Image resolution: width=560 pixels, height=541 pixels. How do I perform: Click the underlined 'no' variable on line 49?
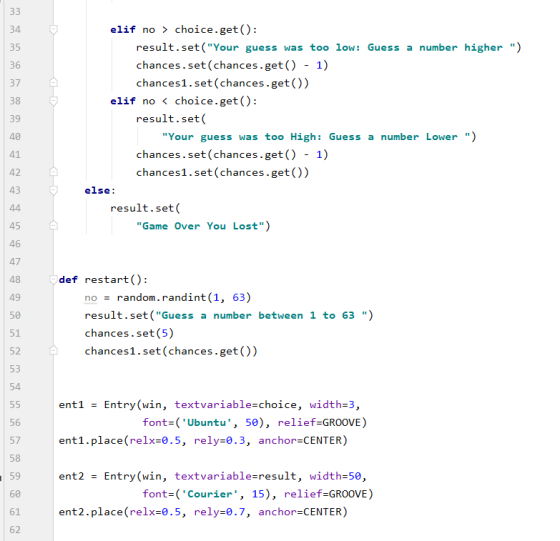[x=91, y=298]
